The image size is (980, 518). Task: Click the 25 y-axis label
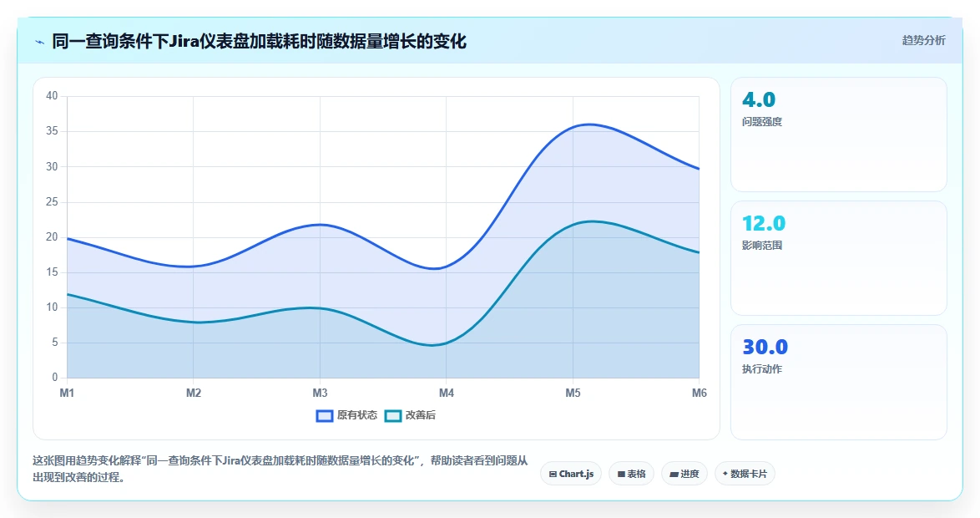[x=52, y=201]
